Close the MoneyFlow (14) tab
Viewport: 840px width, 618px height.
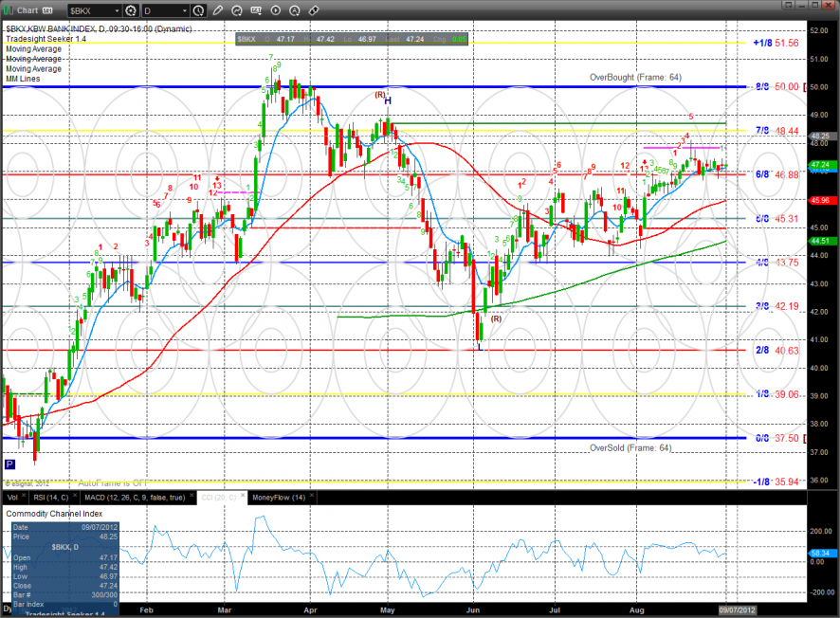coord(312,496)
